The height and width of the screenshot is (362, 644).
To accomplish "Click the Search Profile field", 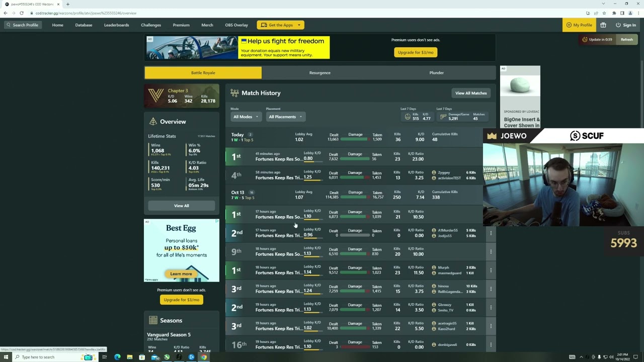I will [22, 25].
